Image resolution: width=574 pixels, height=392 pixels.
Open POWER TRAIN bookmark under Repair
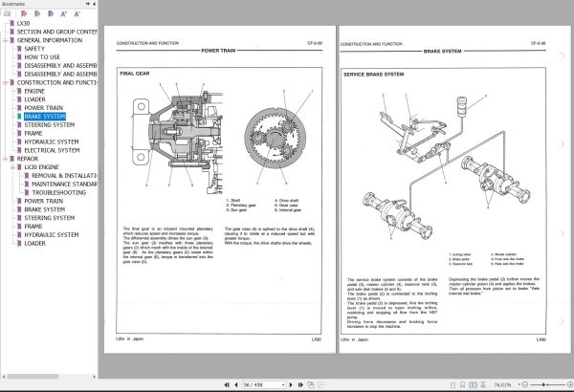coord(44,201)
